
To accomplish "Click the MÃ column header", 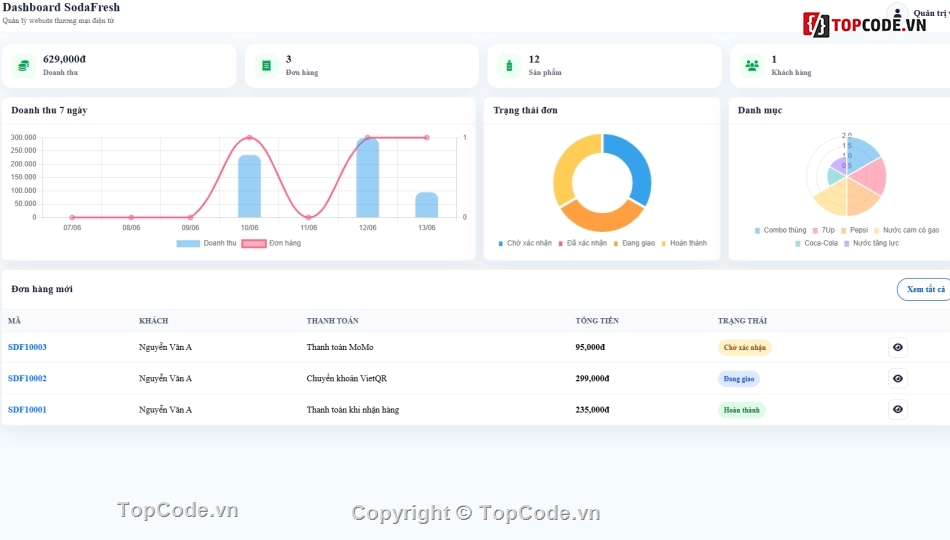I will 14,321.
